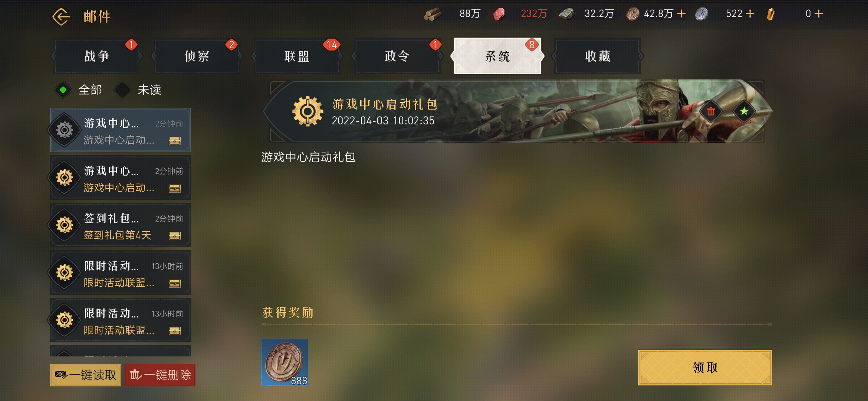This screenshot has height=401, width=868.
Task: Tap the back arrow beside 邮件
Action: (61, 17)
